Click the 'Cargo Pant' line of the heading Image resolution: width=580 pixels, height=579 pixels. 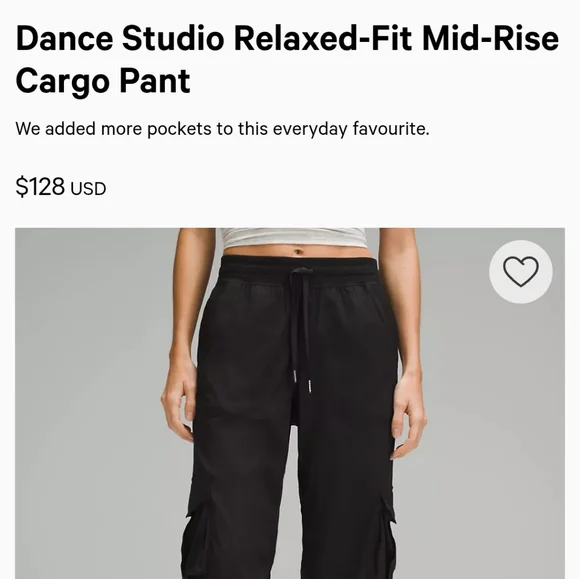click(x=103, y=81)
